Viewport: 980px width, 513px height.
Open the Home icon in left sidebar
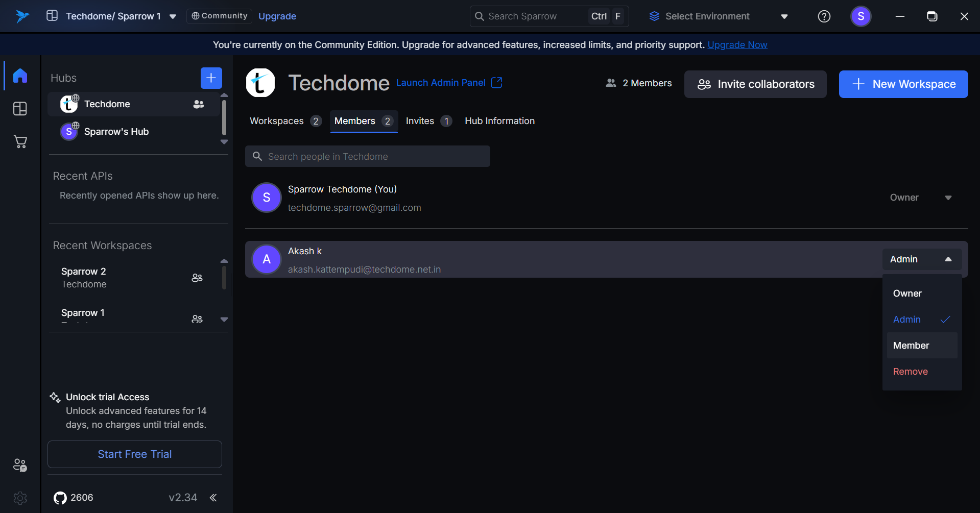(20, 76)
